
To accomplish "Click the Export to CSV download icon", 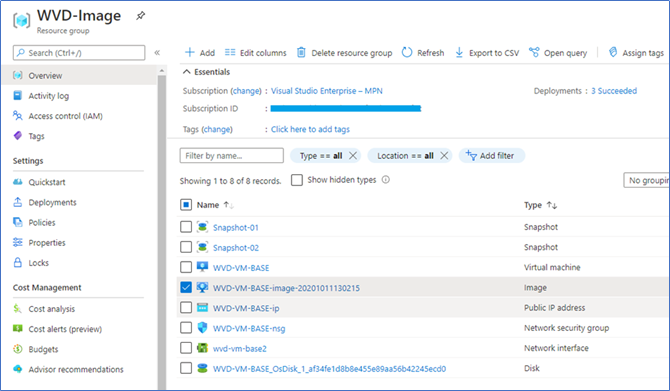I will click(x=459, y=52).
